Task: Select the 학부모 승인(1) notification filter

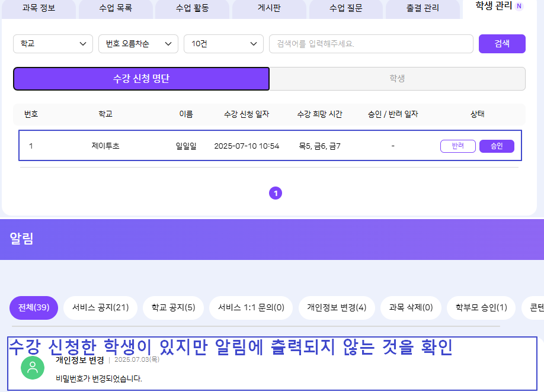Action: tap(481, 308)
